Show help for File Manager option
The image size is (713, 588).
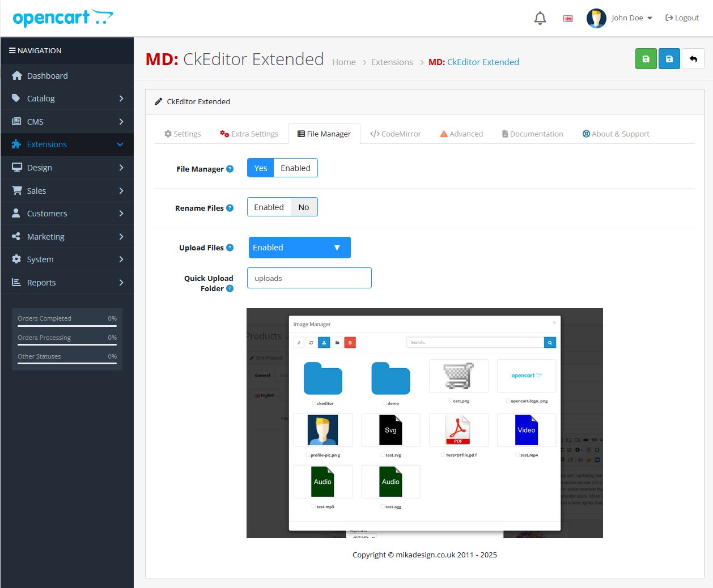coord(230,169)
